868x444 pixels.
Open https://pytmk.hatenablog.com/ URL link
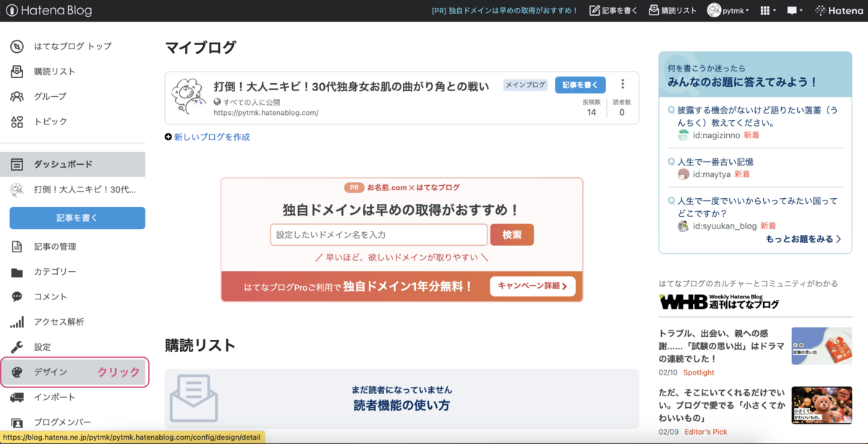coord(266,113)
